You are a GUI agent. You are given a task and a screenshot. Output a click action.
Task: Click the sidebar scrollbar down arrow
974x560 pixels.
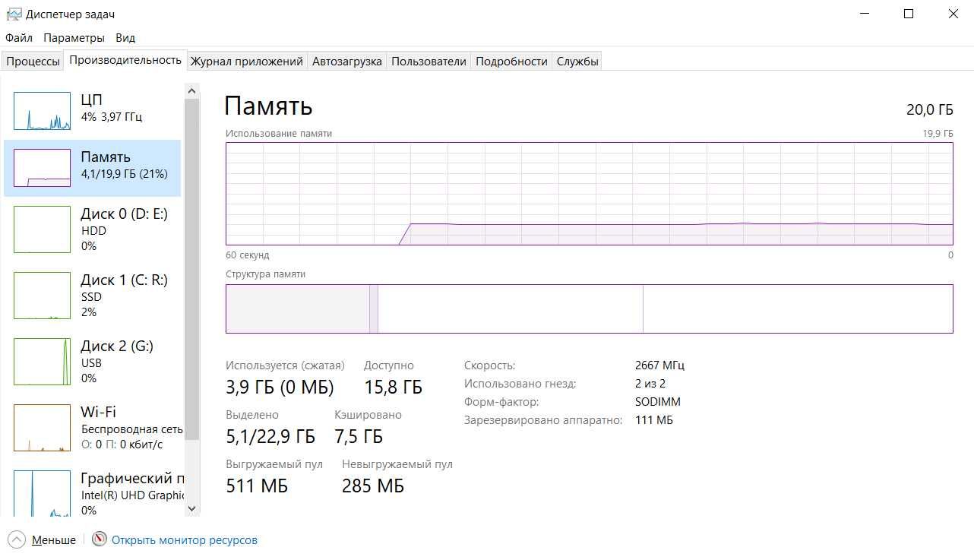pyautogui.click(x=191, y=508)
